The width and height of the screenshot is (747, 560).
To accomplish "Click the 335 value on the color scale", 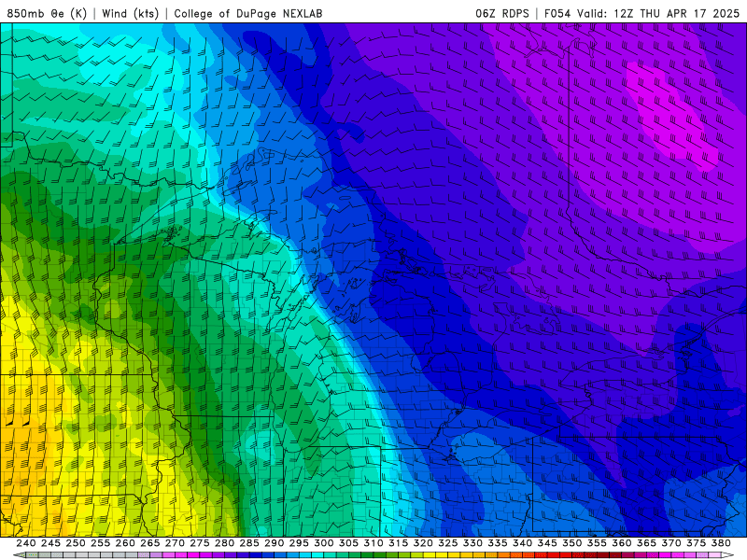I will pos(498,543).
